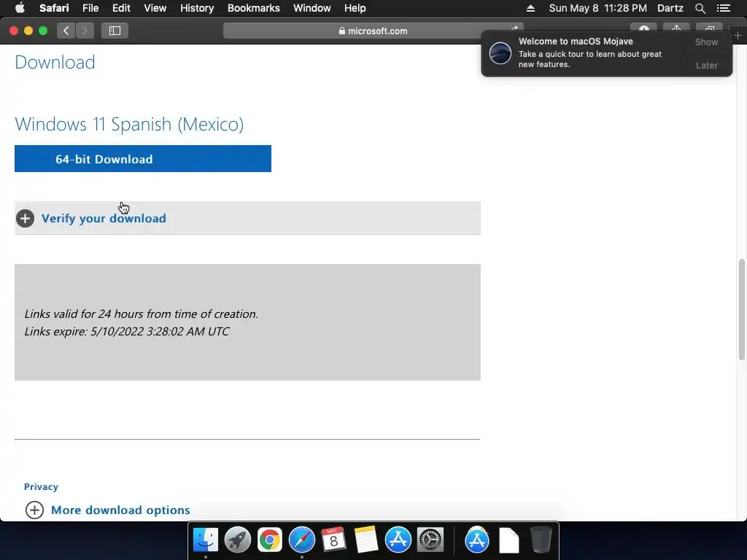Click the reload page icon
747x560 pixels.
click(514, 28)
